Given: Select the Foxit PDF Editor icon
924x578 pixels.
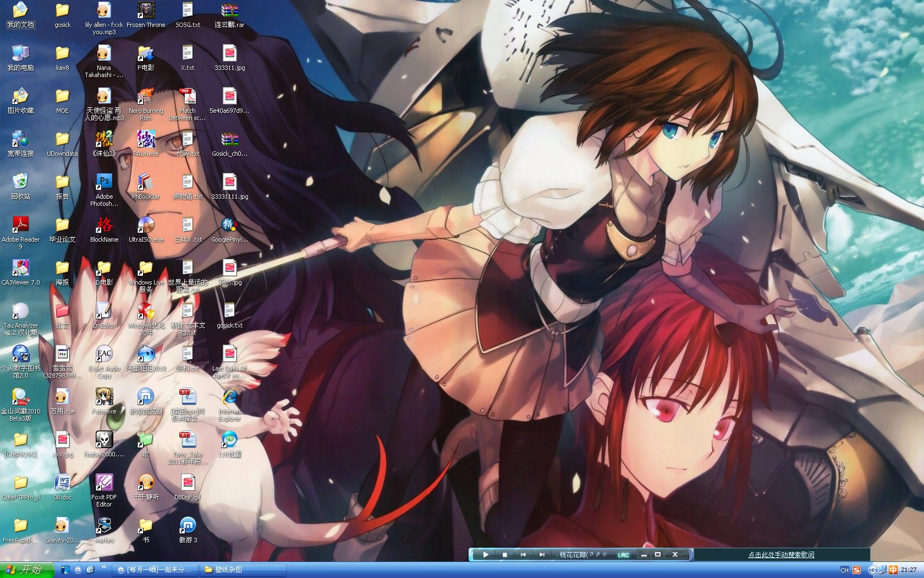Looking at the screenshot, I should click(x=104, y=490).
